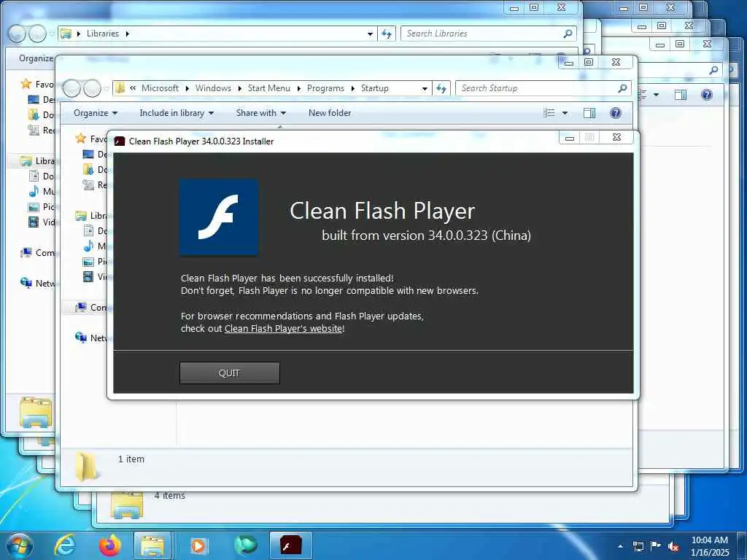This screenshot has width=747, height=560.
Task: Click Favorites star in Libraries window sidebar
Action: [x=26, y=84]
